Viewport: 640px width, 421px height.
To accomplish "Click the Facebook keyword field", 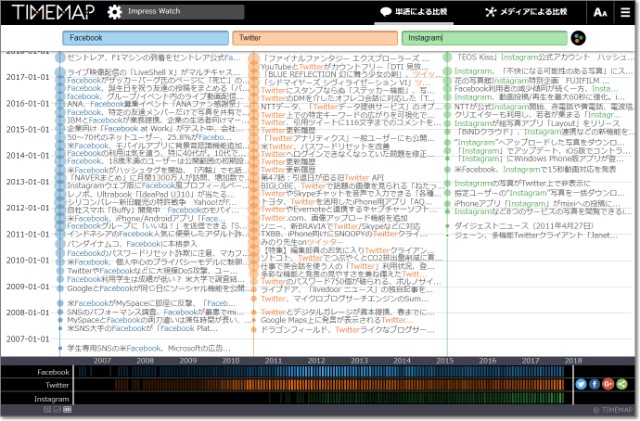I will point(144,38).
